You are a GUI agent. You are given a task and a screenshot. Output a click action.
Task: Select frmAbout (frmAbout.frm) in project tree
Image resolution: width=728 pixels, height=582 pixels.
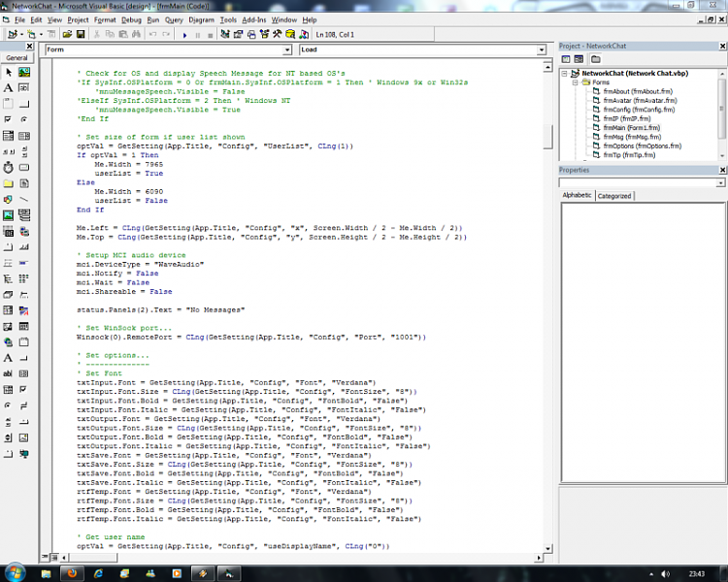[x=638, y=91]
